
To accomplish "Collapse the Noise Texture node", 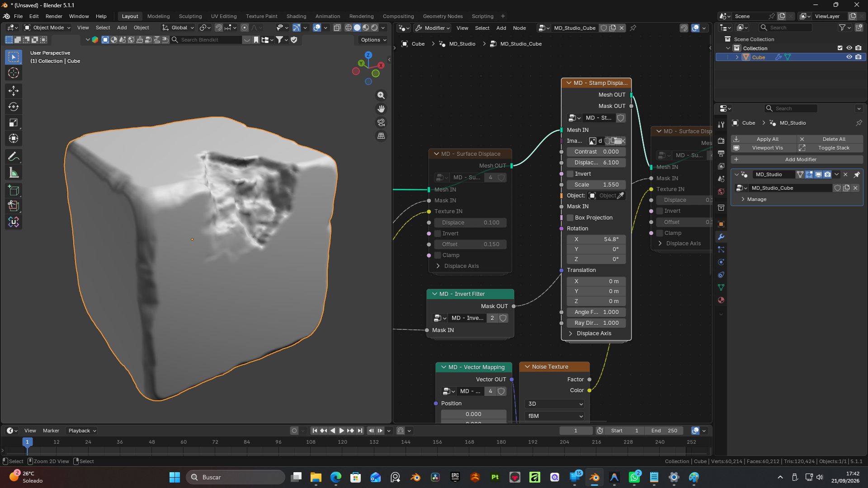I will [x=527, y=367].
